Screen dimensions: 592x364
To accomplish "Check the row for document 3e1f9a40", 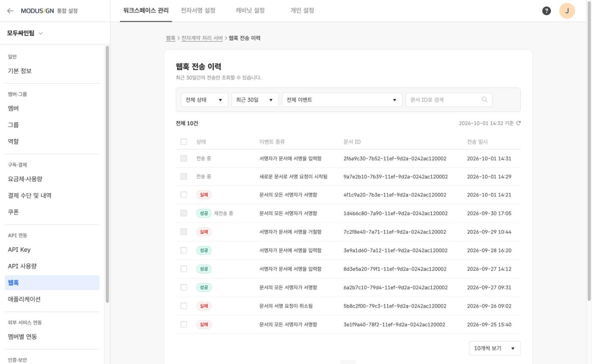I will pos(184,325).
